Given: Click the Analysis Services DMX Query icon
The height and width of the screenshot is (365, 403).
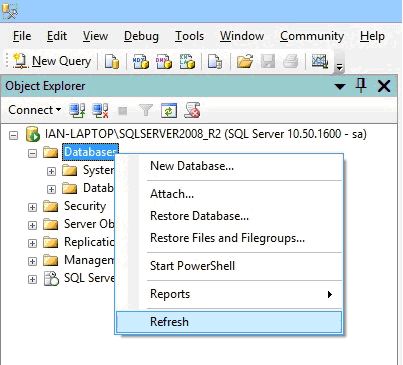Looking at the screenshot, I should click(x=164, y=61).
